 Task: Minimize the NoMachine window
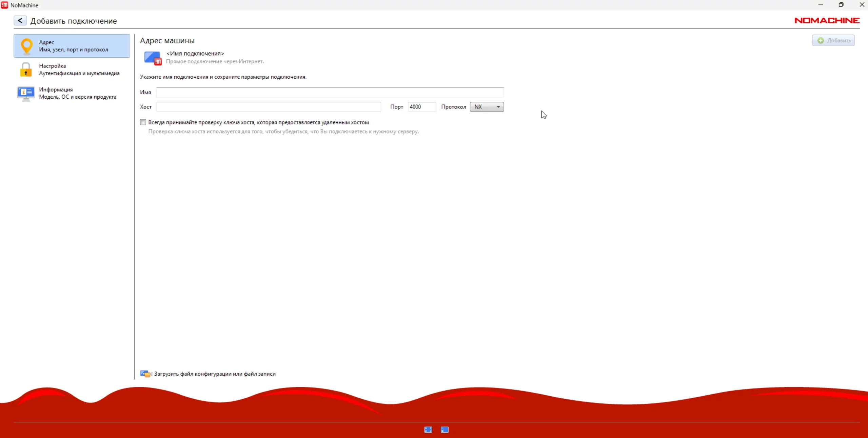821,5
